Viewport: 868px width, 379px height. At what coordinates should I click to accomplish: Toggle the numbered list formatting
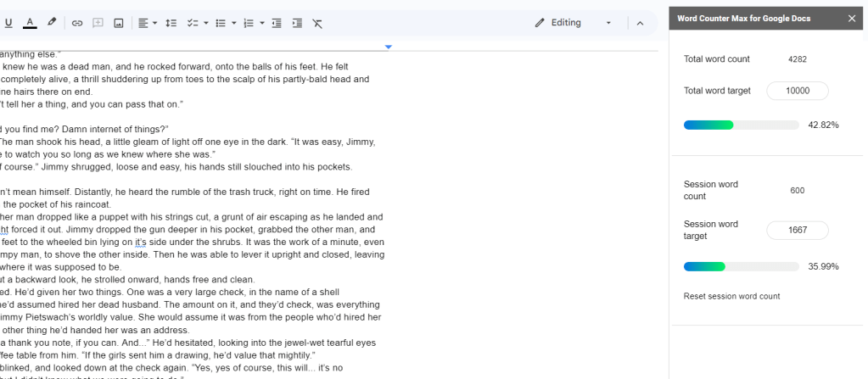pyautogui.click(x=249, y=23)
